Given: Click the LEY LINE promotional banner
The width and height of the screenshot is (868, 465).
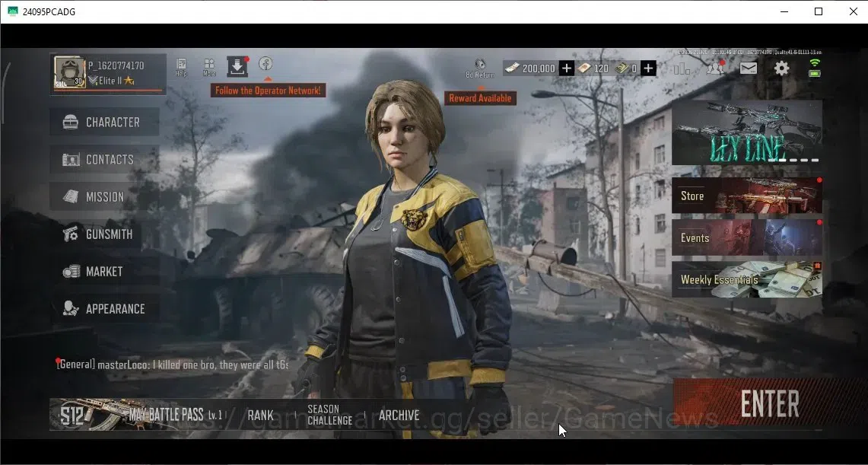Looking at the screenshot, I should click(x=747, y=133).
